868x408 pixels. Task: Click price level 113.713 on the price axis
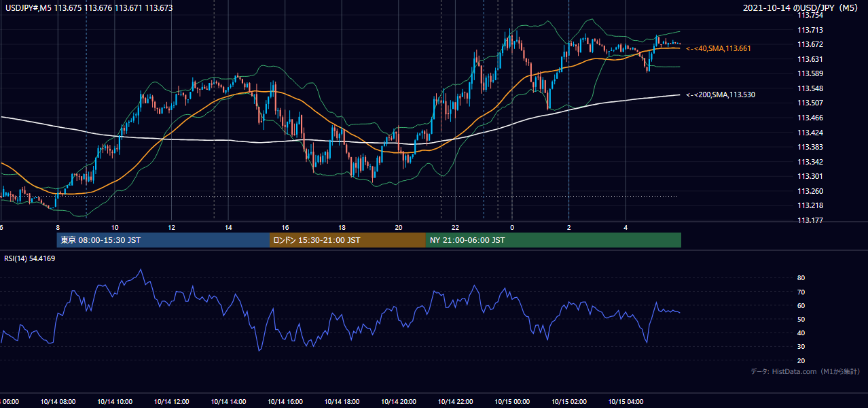tap(810, 30)
